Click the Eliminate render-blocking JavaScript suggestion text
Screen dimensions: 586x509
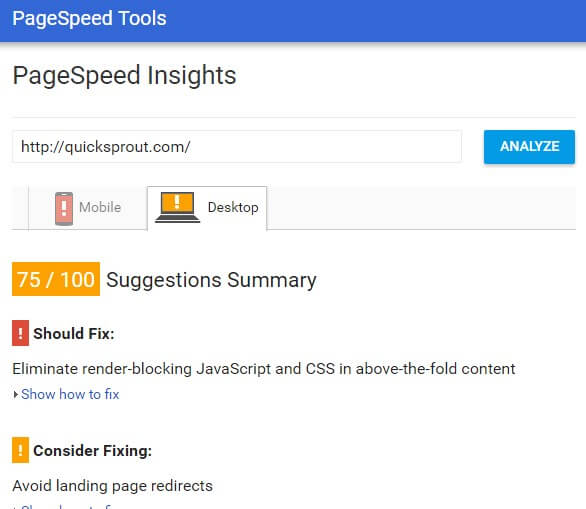pos(264,369)
